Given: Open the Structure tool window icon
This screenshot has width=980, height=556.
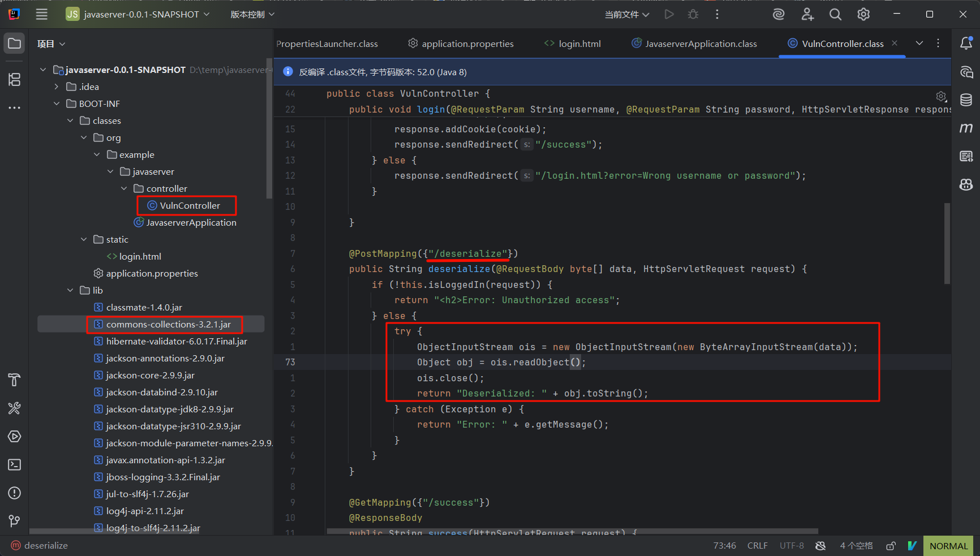Looking at the screenshot, I should (x=15, y=80).
